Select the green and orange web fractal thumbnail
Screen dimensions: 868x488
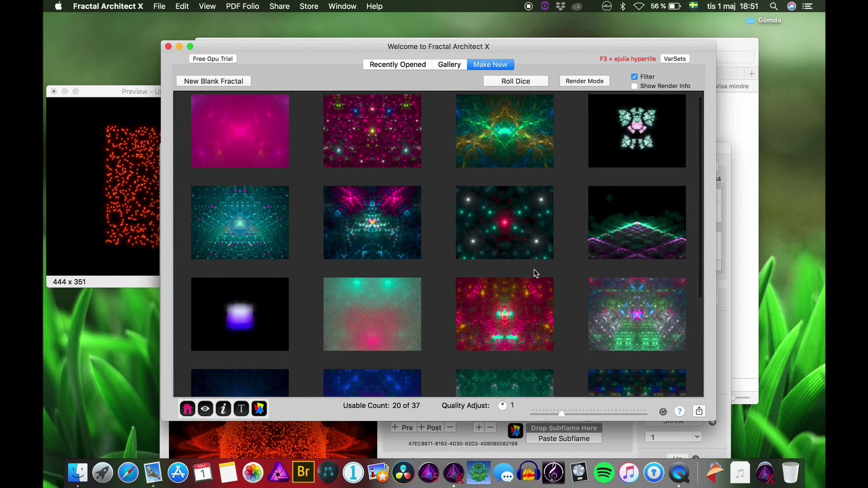click(x=505, y=131)
